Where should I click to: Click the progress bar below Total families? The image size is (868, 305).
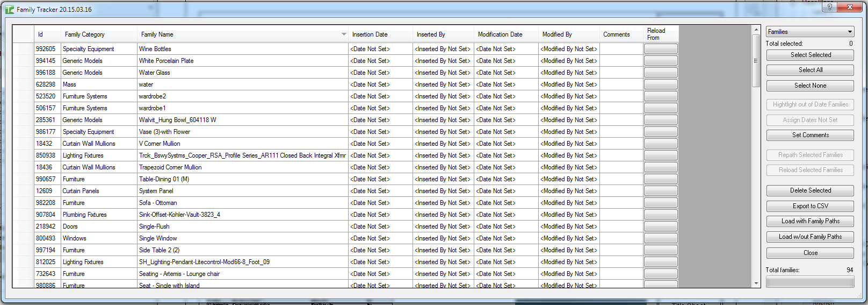[x=810, y=282]
